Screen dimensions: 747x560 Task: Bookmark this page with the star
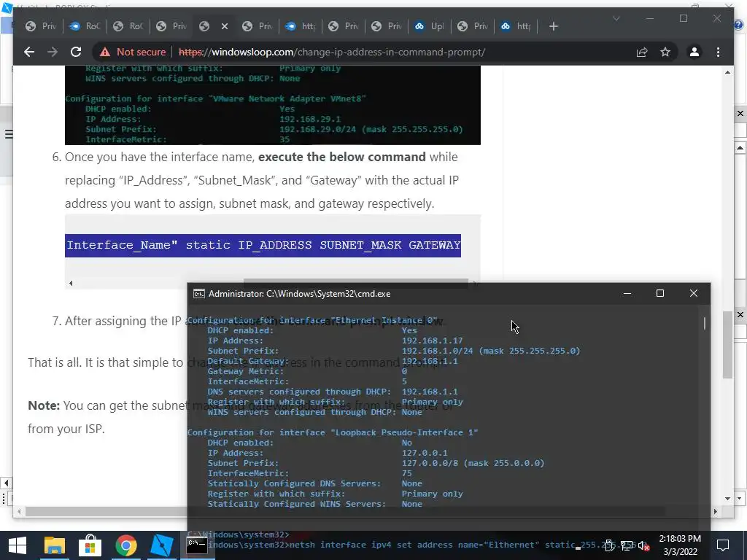pos(665,52)
